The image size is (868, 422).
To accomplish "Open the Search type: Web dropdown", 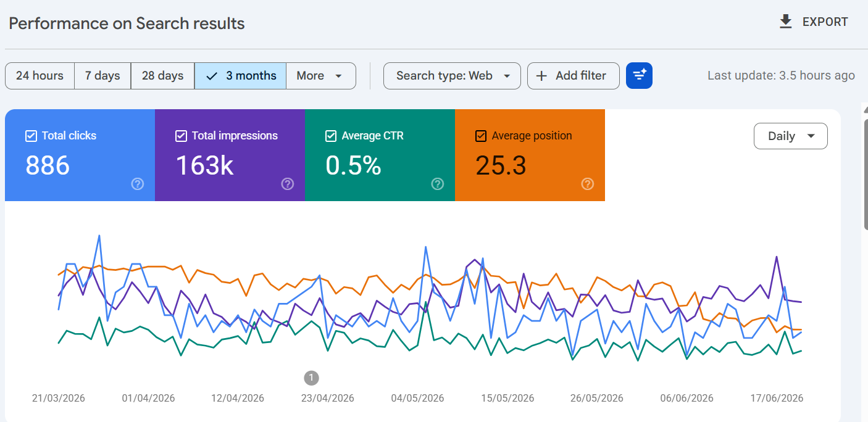I will pyautogui.click(x=452, y=76).
